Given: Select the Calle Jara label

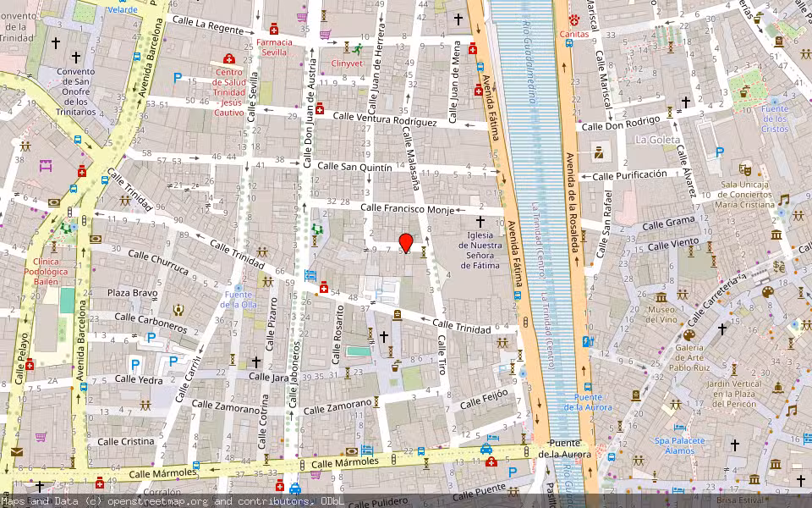Looking at the screenshot, I should (269, 377).
